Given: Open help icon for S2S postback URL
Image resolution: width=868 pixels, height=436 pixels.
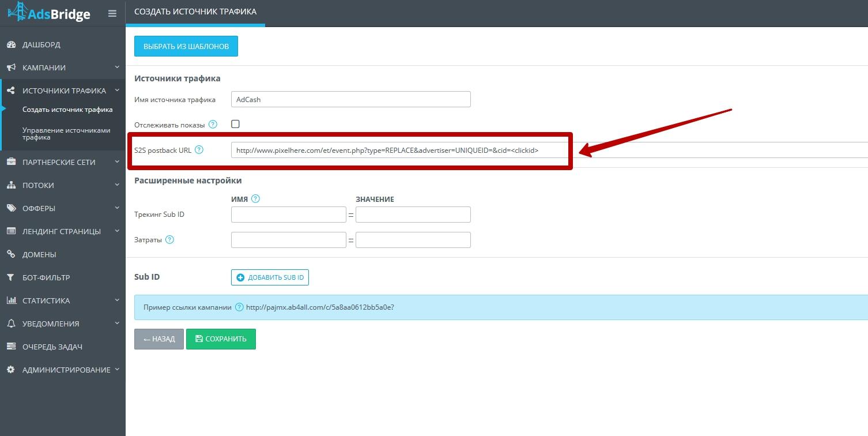Looking at the screenshot, I should [x=199, y=150].
